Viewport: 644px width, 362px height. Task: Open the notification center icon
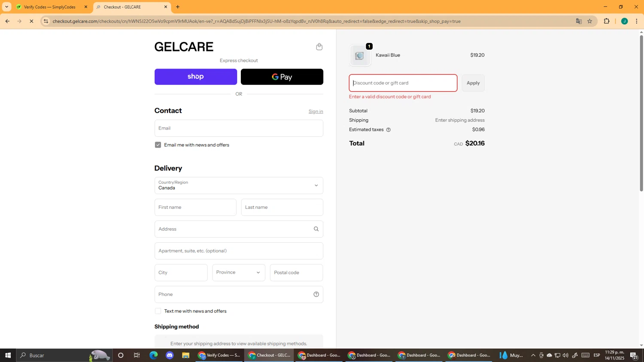click(634, 355)
